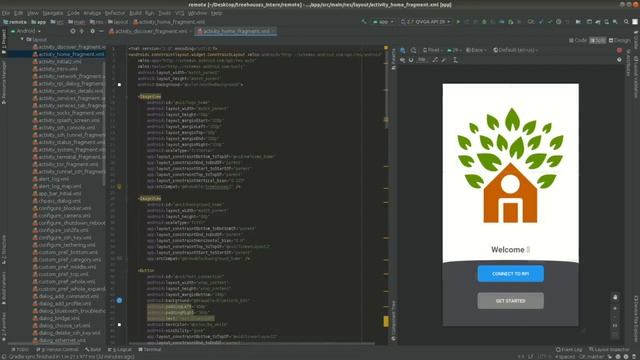Open the Code menu
The image size is (640, 360).
coord(73,13)
